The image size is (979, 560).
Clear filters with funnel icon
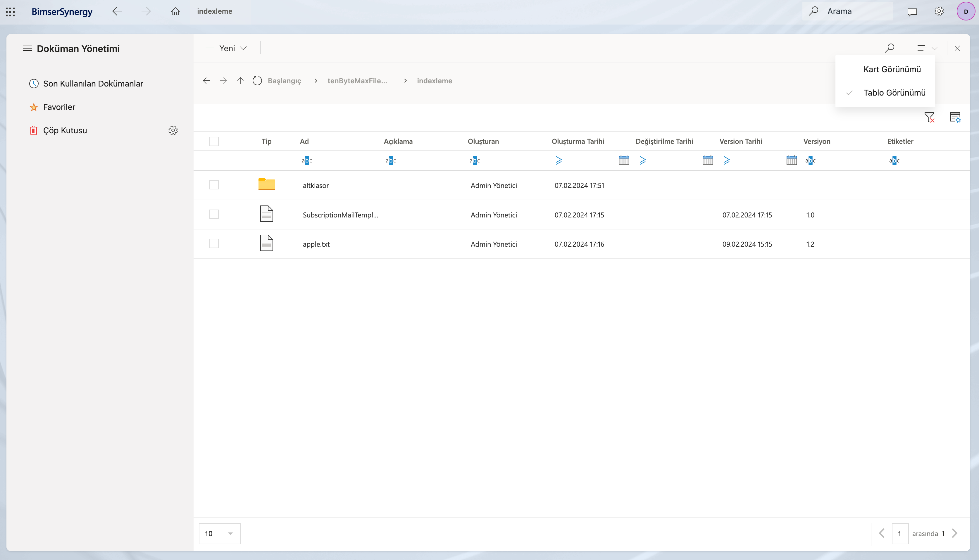pyautogui.click(x=929, y=117)
